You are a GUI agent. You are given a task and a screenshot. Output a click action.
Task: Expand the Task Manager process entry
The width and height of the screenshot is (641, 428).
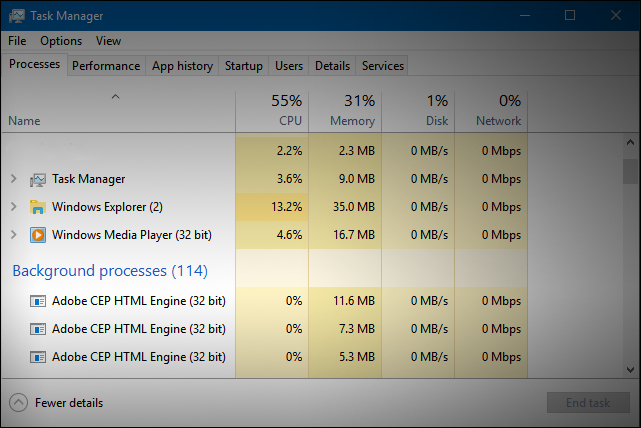[x=13, y=179]
